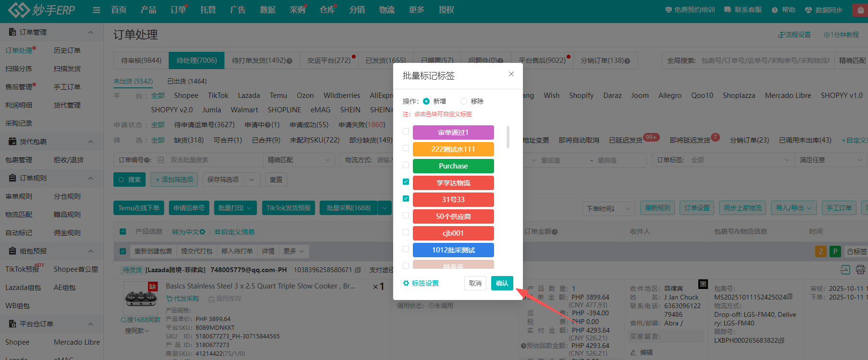Click the contact customer service chat icon

click(728, 10)
